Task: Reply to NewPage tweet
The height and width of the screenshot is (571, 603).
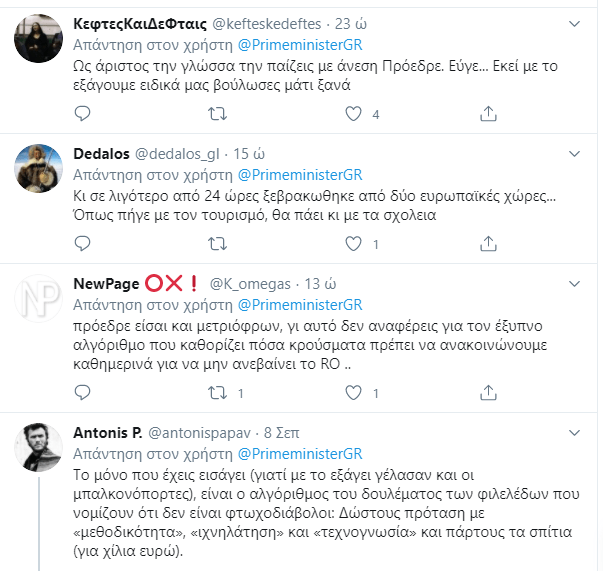Action: (82, 394)
